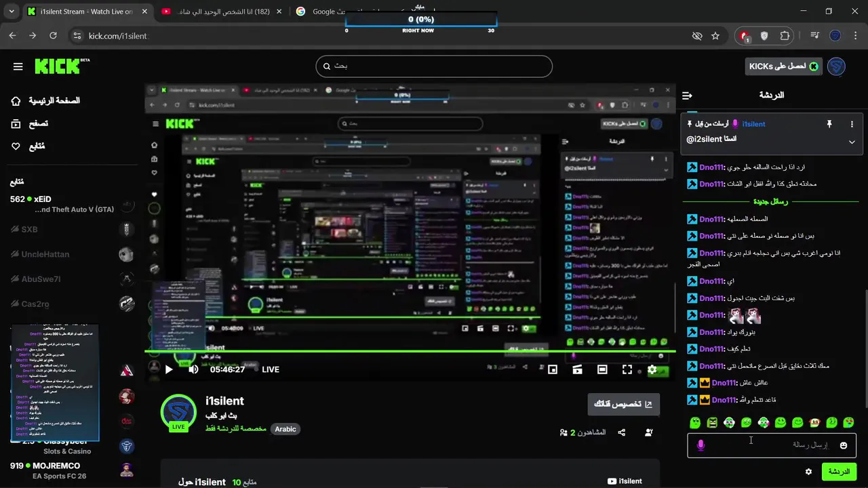
Task: Seek on the green stream progress bar
Action: click(x=410, y=351)
